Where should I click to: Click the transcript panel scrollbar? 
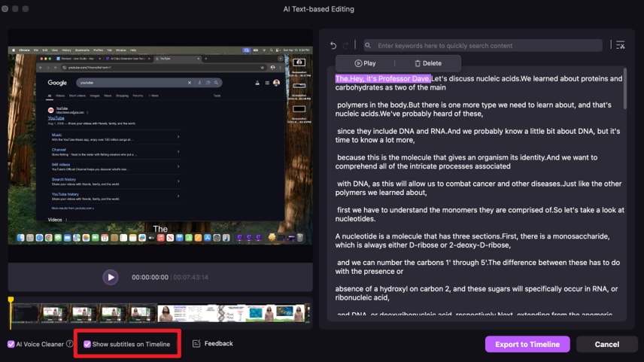pyautogui.click(x=625, y=88)
